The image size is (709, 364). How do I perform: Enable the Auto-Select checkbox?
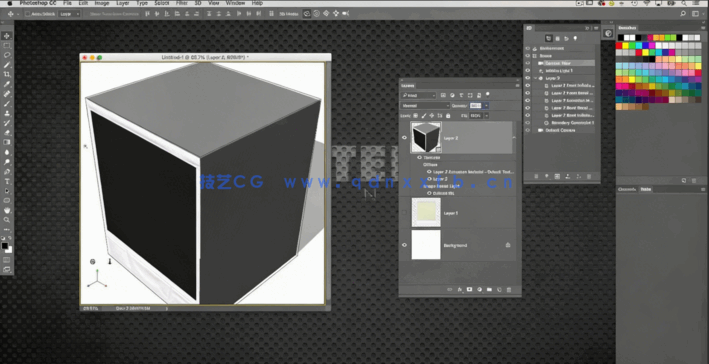pos(27,14)
